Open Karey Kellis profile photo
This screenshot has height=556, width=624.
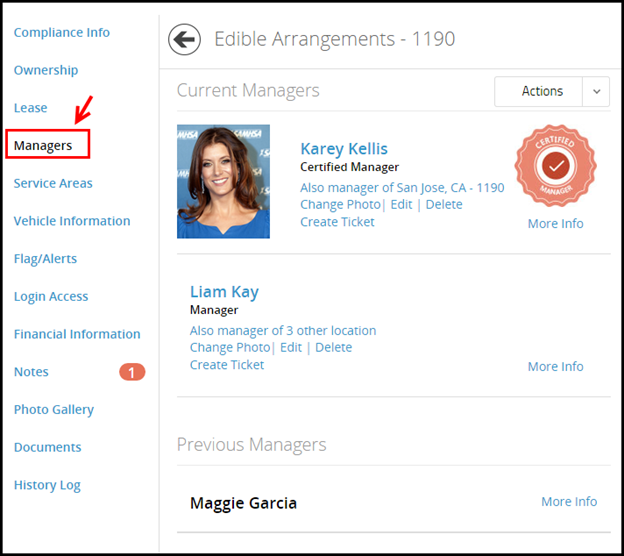[223, 181]
